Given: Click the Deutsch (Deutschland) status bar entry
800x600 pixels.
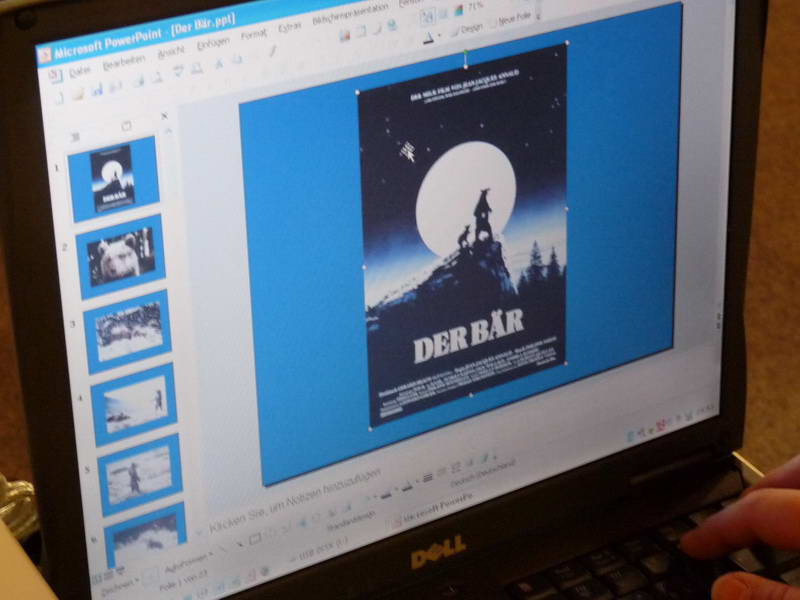Looking at the screenshot, I should (x=483, y=472).
